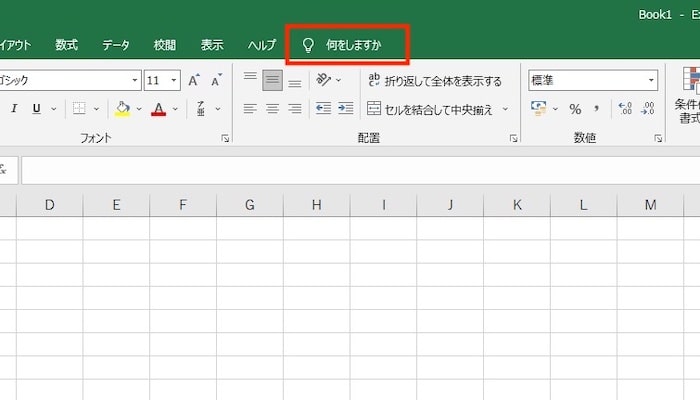Viewport: 700px width, 400px height.
Task: Open font color dropdown arrow
Action: pyautogui.click(x=175, y=108)
